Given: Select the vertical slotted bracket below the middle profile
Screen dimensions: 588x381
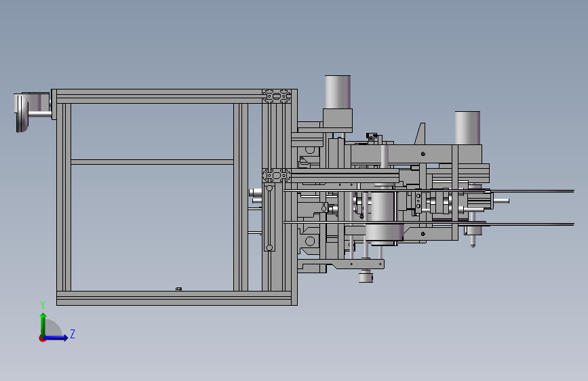Looking at the screenshot, I should [269, 217].
